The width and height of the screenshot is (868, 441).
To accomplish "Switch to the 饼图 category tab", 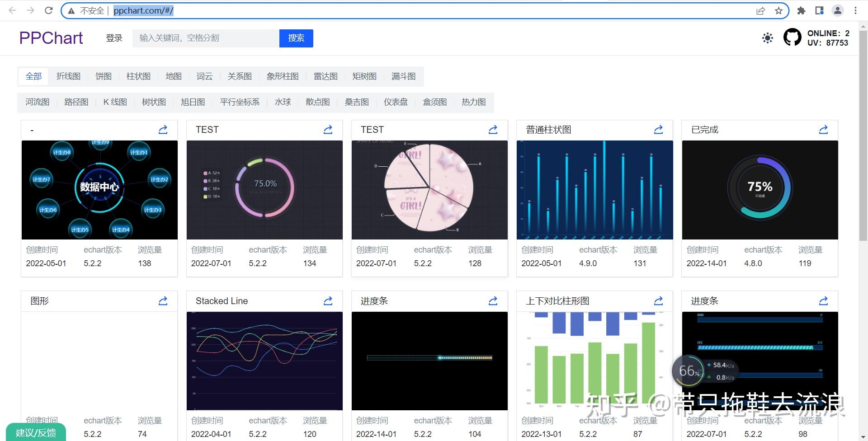I will (x=103, y=76).
